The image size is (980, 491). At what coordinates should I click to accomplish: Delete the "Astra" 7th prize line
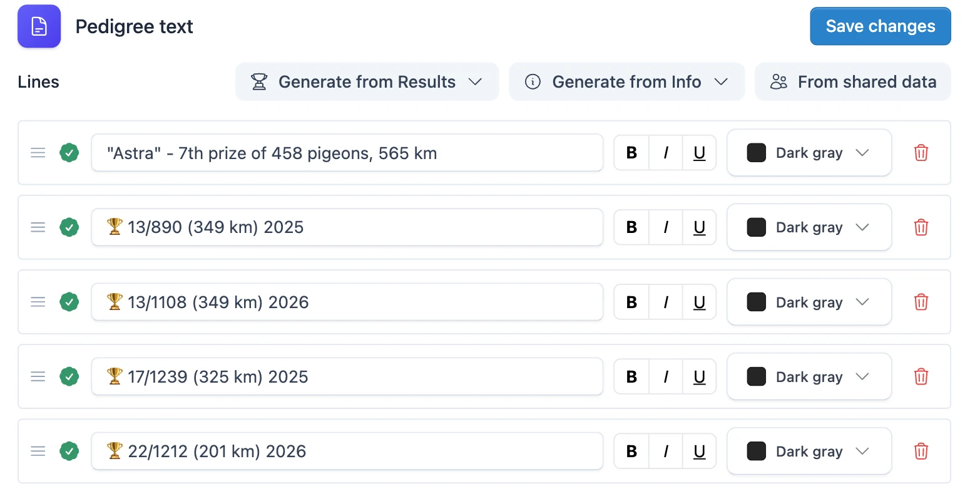[x=921, y=153]
